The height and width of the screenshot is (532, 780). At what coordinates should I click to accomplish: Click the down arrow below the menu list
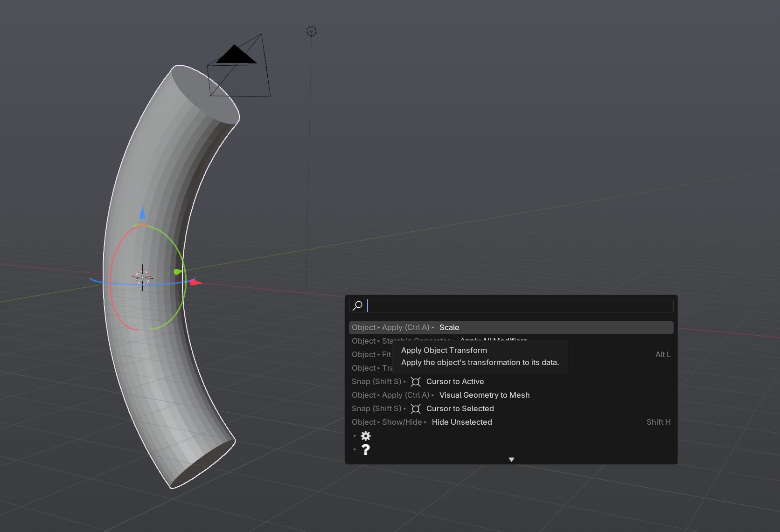(511, 460)
